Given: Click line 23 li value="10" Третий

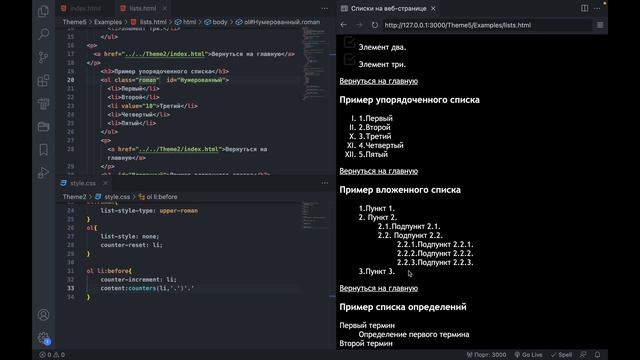Looking at the screenshot, I should pyautogui.click(x=153, y=106).
